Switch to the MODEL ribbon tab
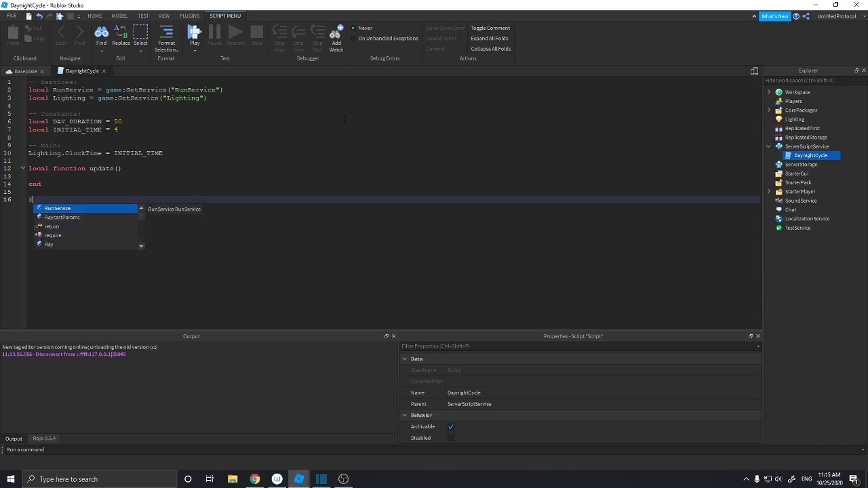 click(119, 16)
